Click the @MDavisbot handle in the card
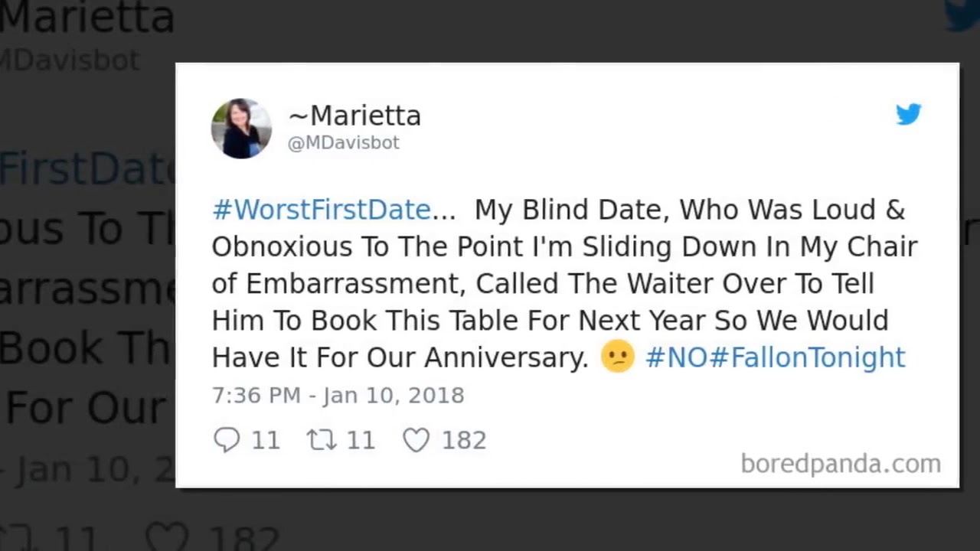 [343, 142]
